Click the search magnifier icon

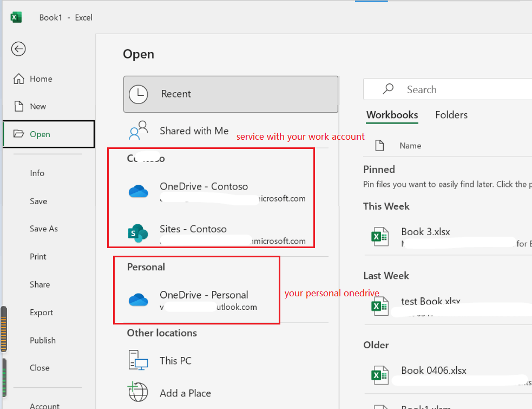pos(388,89)
